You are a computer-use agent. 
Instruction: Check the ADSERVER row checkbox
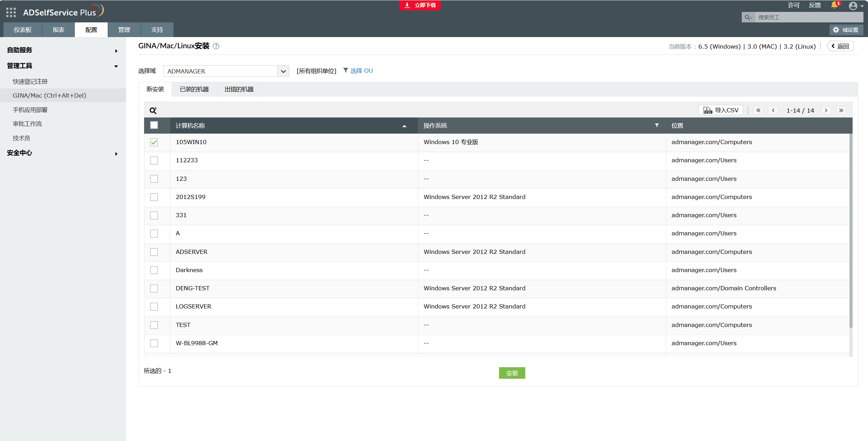pos(154,252)
